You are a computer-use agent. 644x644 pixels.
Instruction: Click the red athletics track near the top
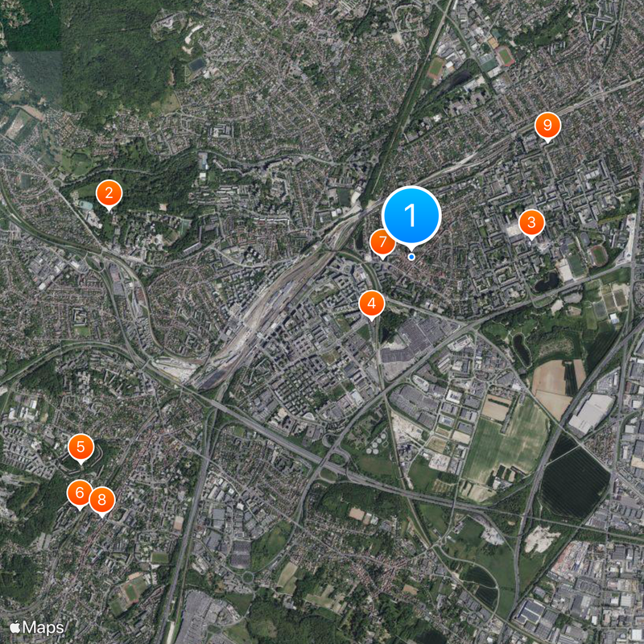tap(505, 56)
